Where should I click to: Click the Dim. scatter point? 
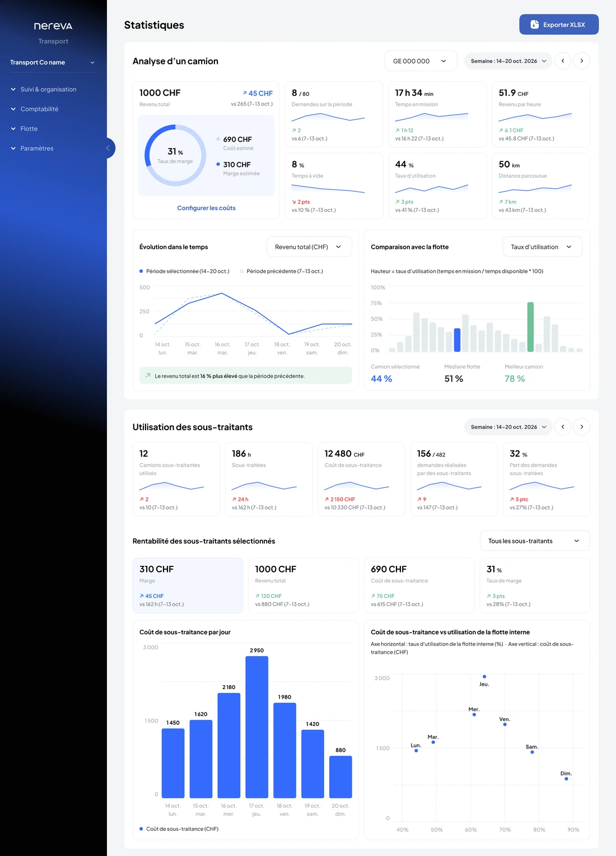tap(566, 779)
